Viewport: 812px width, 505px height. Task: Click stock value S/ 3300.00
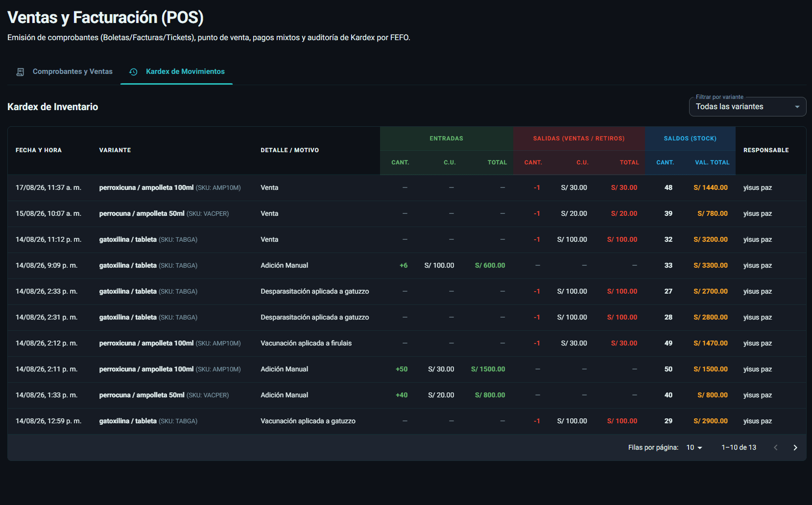[711, 265]
